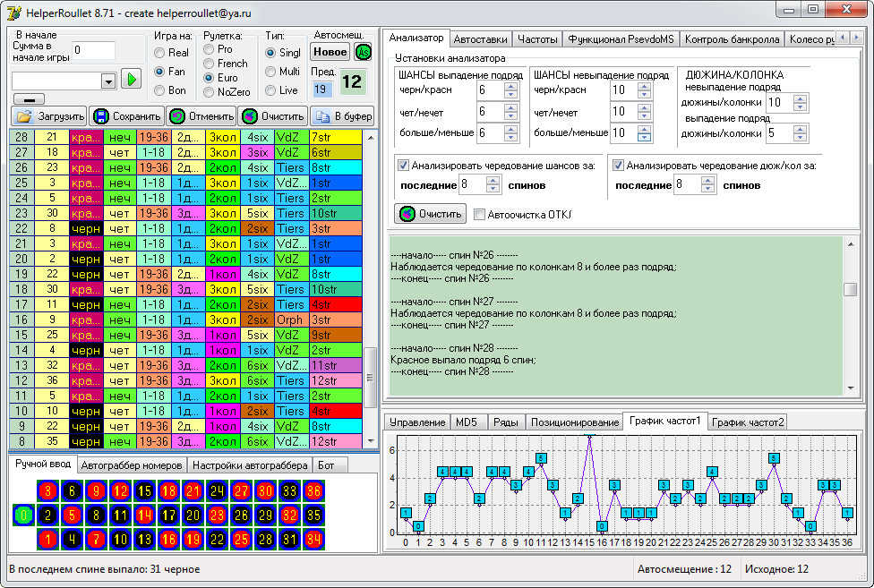This screenshot has height=588, width=874.
Task: Click Очистить in the top toolbar
Action: coord(272,116)
